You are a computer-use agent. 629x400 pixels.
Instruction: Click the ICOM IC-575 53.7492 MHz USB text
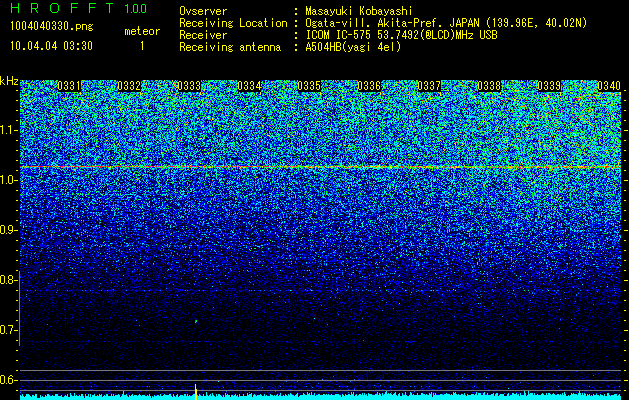click(x=401, y=35)
